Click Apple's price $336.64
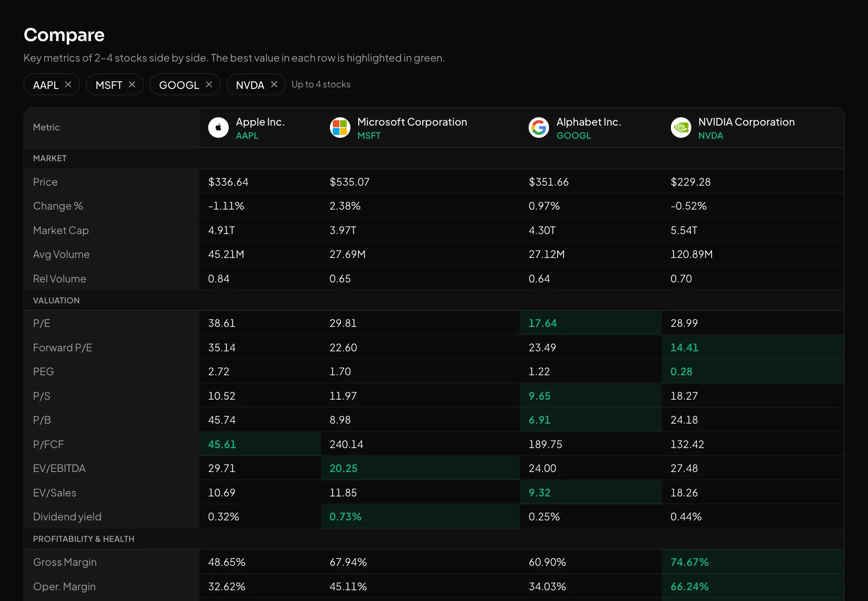Screen dimensions: 868x601 [228, 182]
